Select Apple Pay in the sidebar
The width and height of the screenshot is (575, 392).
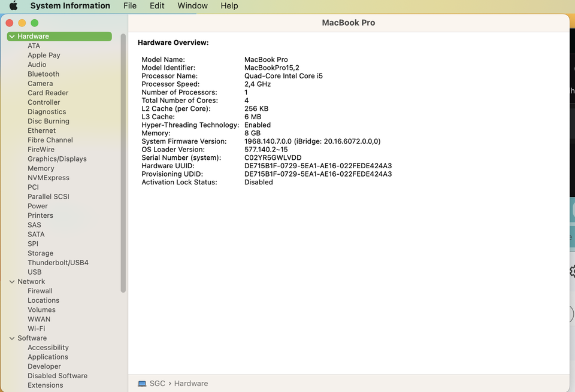pos(44,55)
